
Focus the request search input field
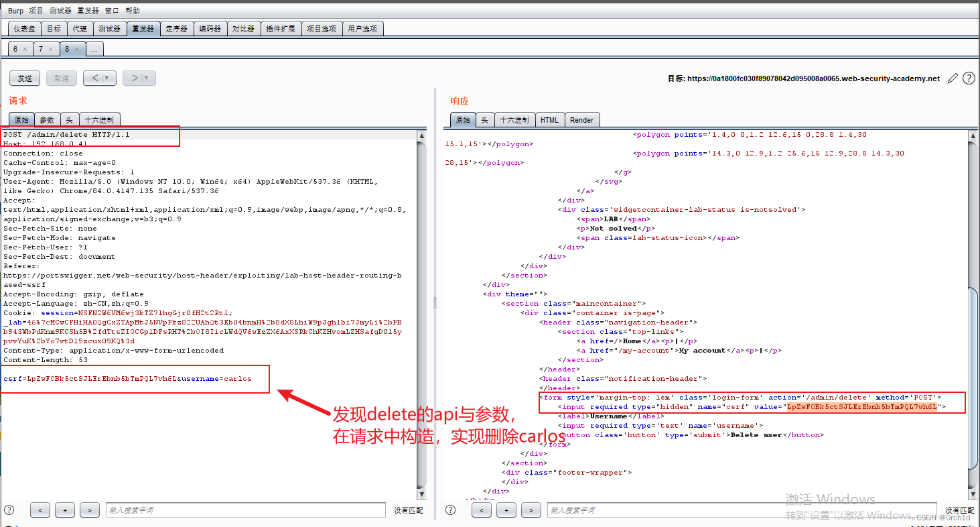tap(246, 510)
